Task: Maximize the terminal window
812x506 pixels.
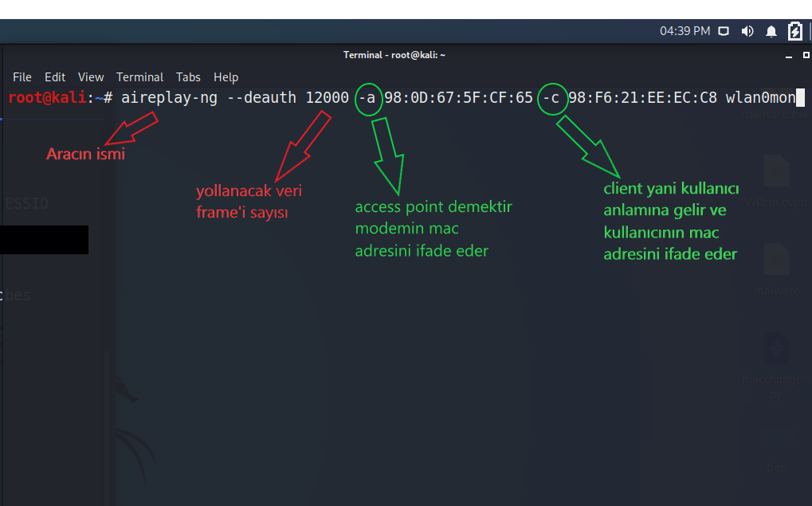Action: 803,56
